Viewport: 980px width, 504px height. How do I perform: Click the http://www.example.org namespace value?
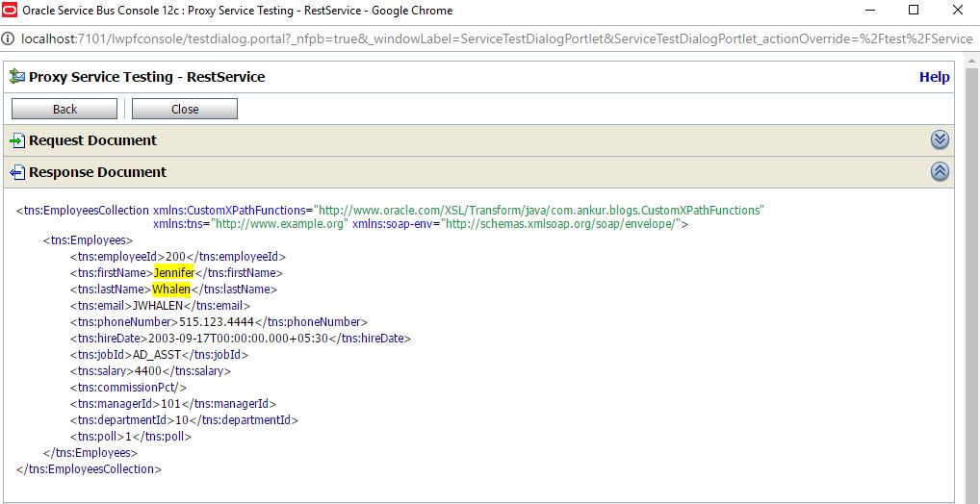click(280, 224)
